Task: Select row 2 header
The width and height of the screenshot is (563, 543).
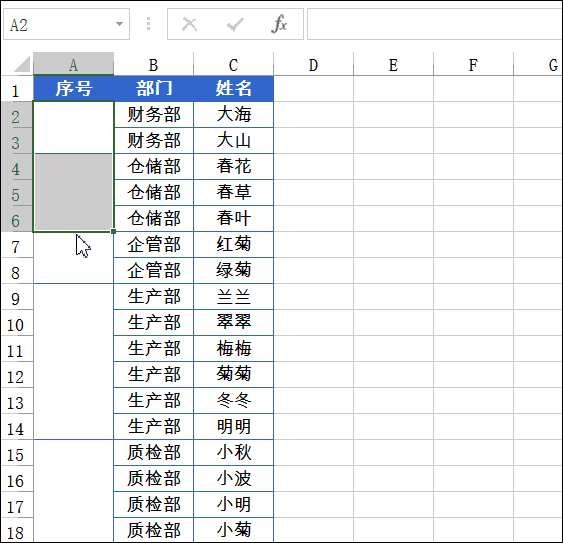Action: click(x=17, y=115)
